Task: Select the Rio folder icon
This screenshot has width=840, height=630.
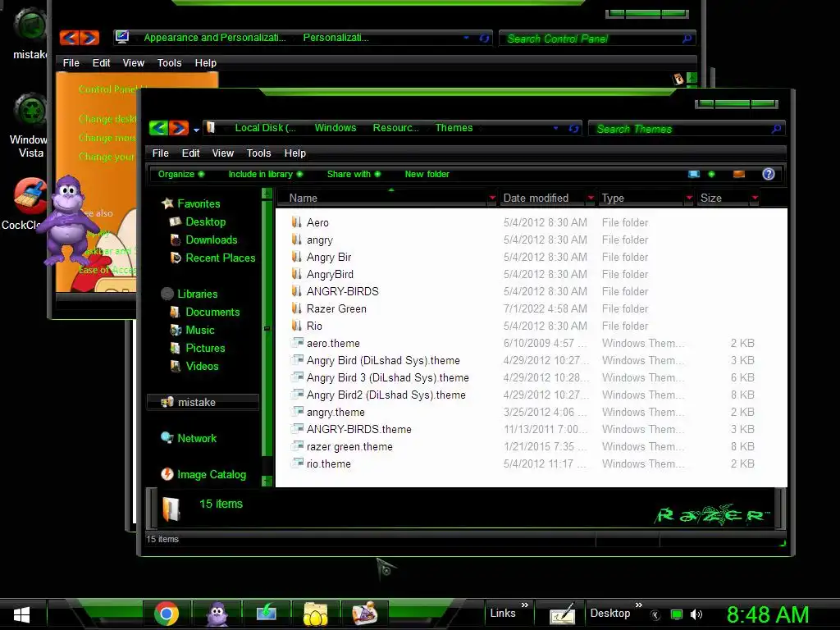Action: 297,325
